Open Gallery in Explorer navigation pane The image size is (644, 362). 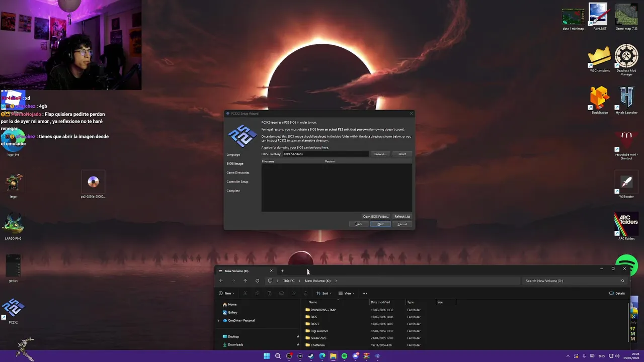tap(232, 312)
